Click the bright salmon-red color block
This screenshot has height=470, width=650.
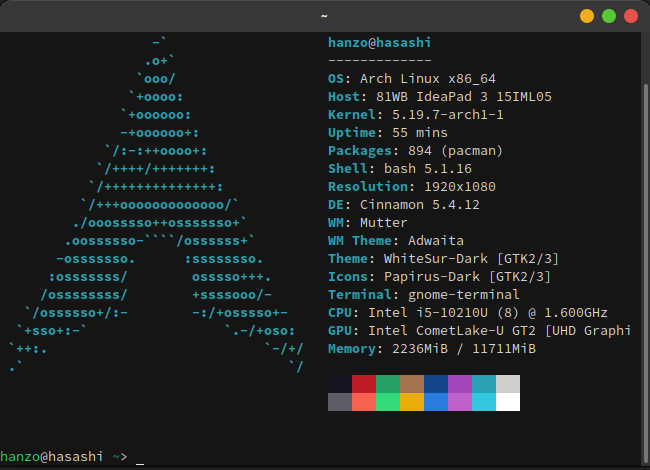[364, 402]
